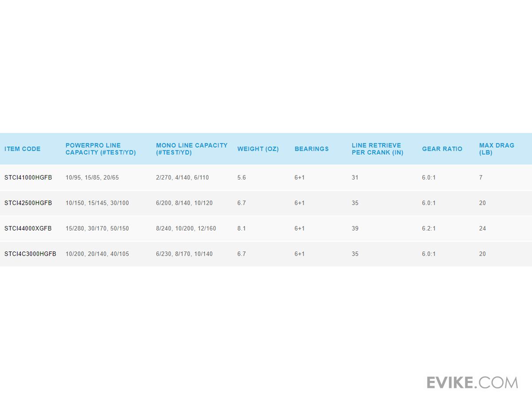Viewport: 532px width, 399px height.
Task: Select the PowerPro Line Capacity column header
Action: 101,149
